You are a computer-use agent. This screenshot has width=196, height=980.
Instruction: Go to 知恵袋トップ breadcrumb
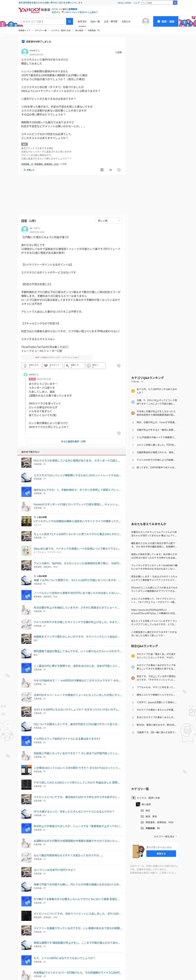point(24,30)
